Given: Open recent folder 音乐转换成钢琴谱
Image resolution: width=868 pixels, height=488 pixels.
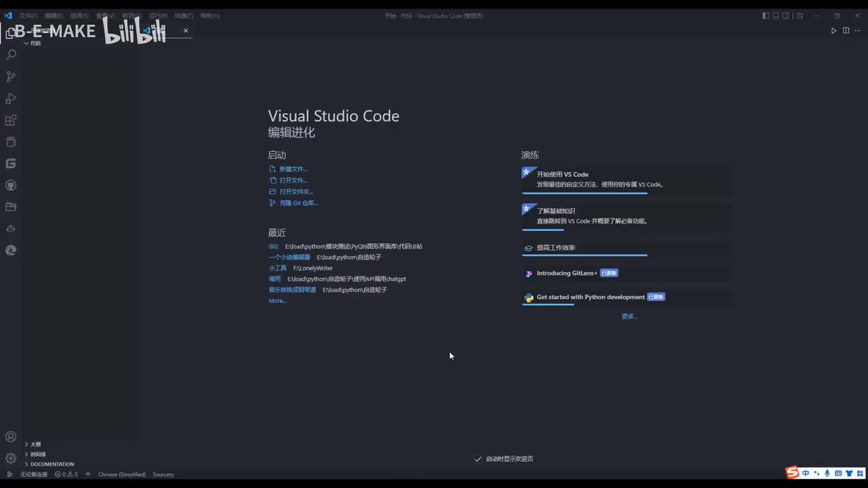Looking at the screenshot, I should coord(292,290).
